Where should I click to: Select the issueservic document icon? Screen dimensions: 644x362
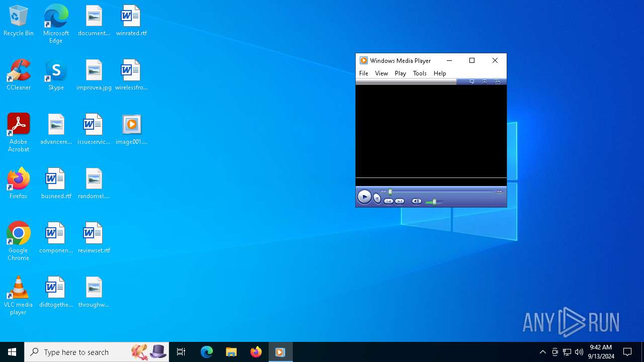pos(94,130)
